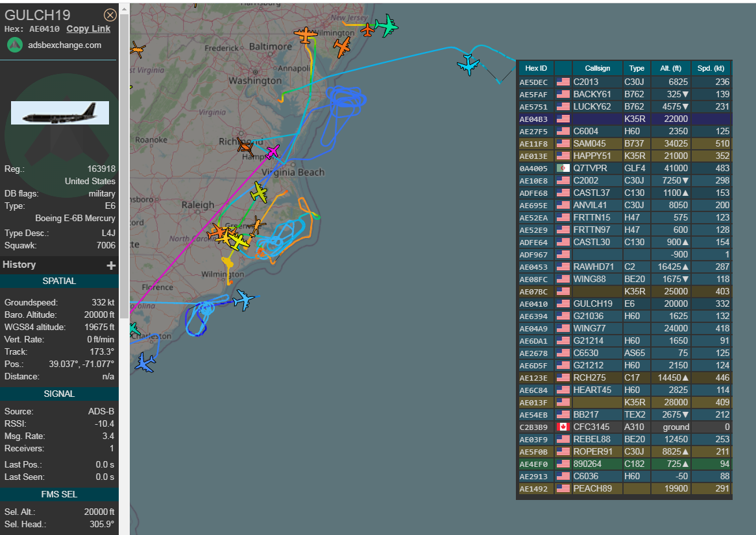The width and height of the screenshot is (756, 535).
Task: Select hex AE07BC row
Action: tap(624, 292)
